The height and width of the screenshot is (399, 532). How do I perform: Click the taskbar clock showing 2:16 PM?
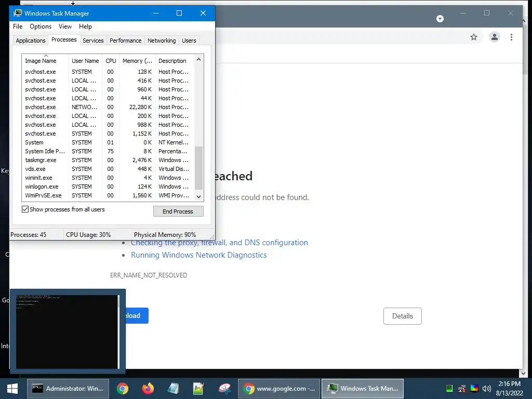[509, 389]
